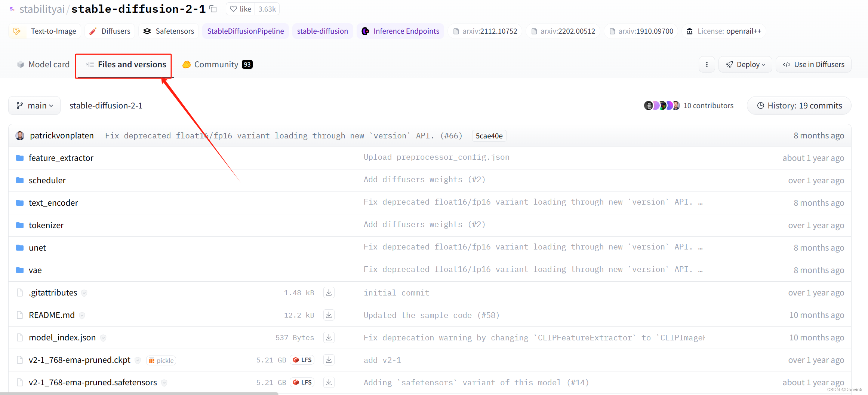Open arxiv:1910.09700 paper tag
Screen dimensions: 868x395
pyautogui.click(x=641, y=31)
